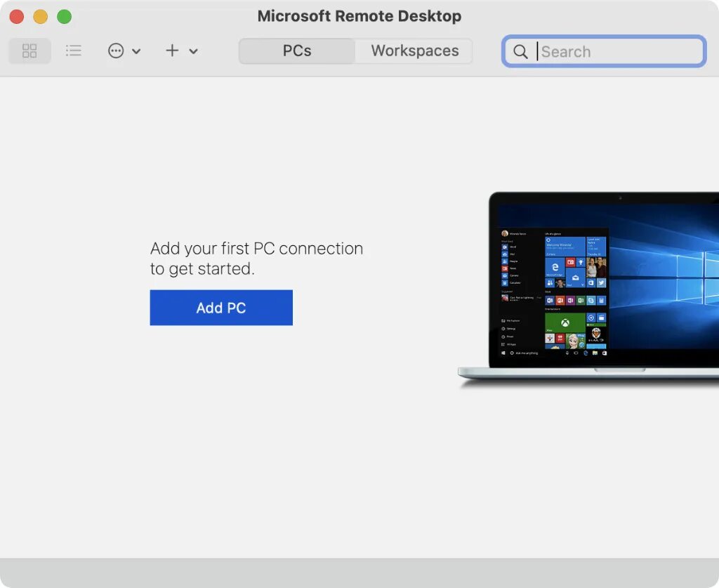Click the blue Add PC button

(221, 308)
